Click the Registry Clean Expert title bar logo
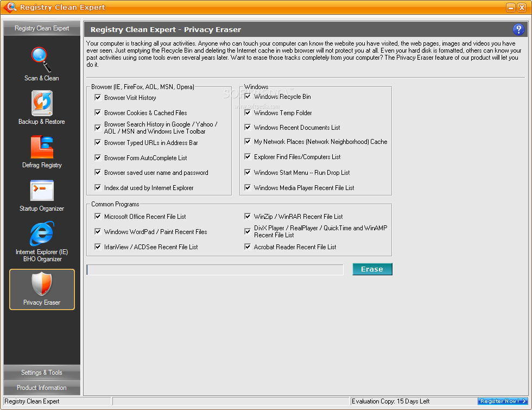 pos(10,7)
